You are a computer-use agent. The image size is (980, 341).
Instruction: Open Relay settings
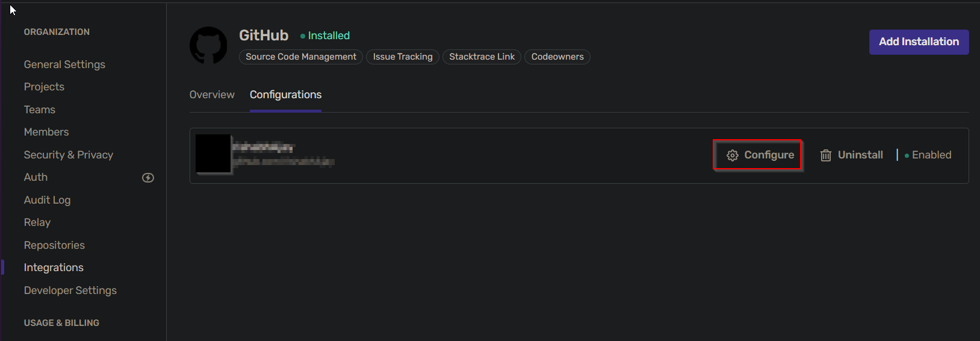click(x=37, y=222)
